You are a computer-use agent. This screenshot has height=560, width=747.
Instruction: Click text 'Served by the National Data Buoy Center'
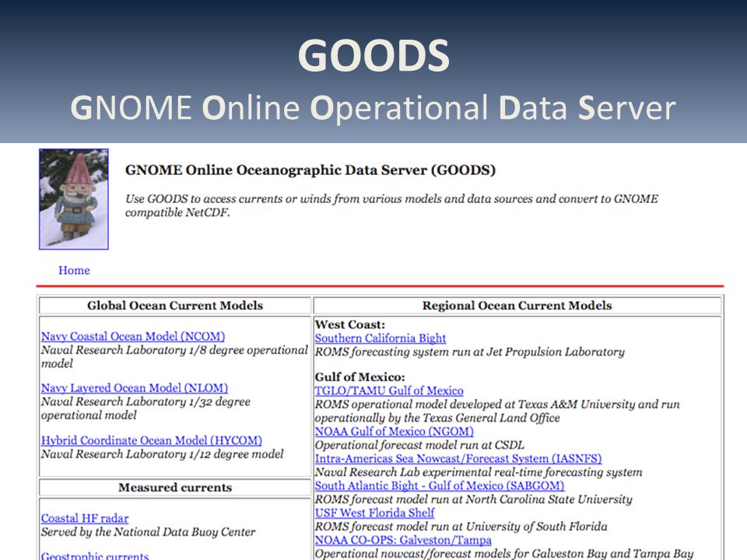click(x=148, y=532)
